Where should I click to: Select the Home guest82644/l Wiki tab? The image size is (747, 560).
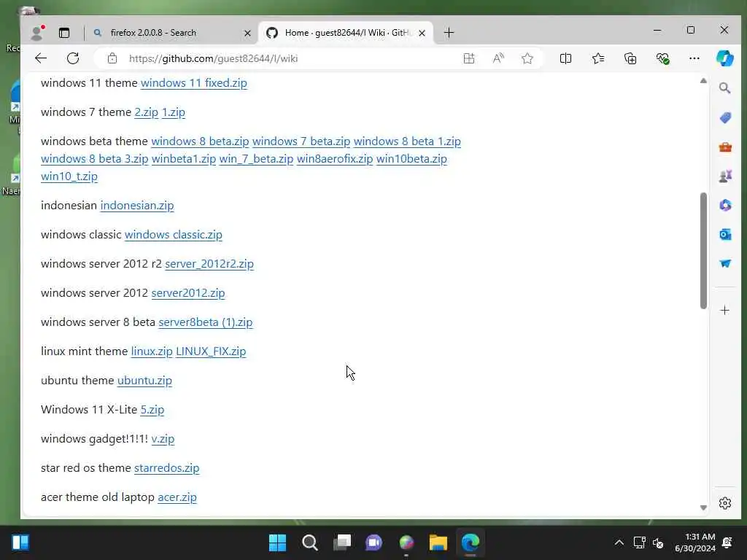point(346,33)
